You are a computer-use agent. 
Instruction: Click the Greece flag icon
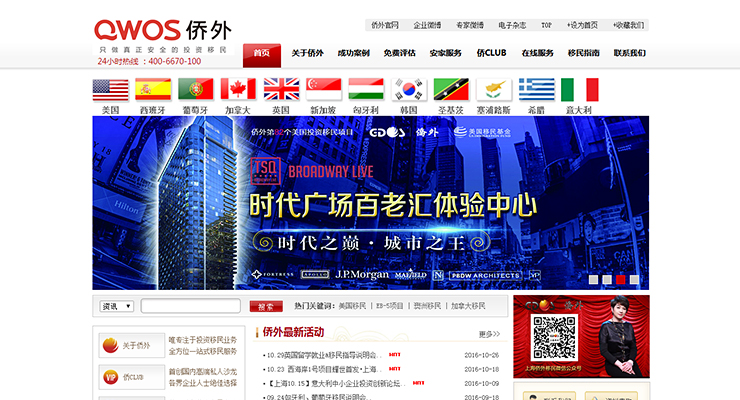(x=537, y=90)
